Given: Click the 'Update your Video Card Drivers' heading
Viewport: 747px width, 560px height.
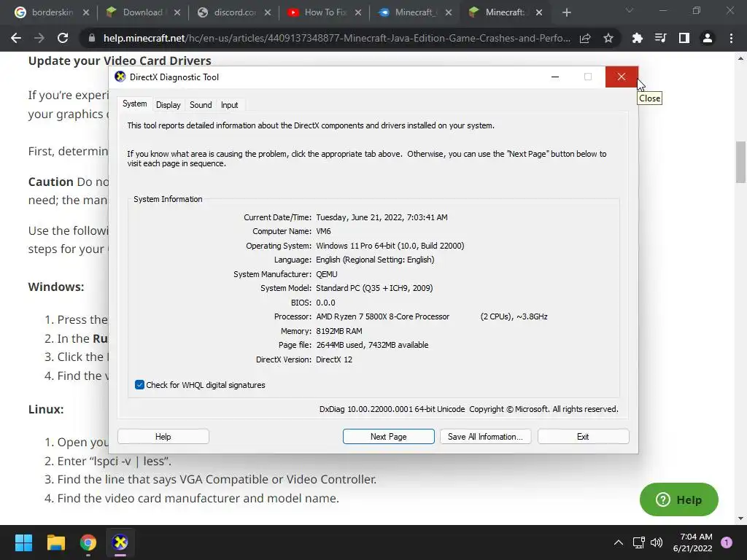Looking at the screenshot, I should click(x=120, y=61).
